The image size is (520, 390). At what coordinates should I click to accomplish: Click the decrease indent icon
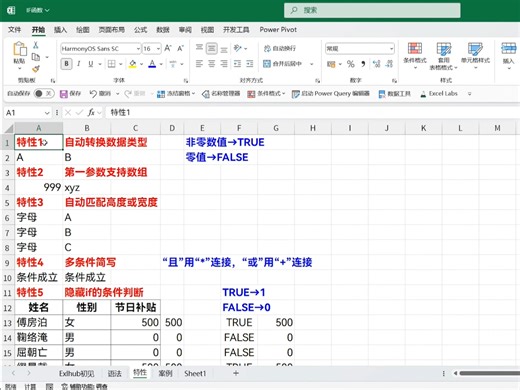[x=237, y=64]
